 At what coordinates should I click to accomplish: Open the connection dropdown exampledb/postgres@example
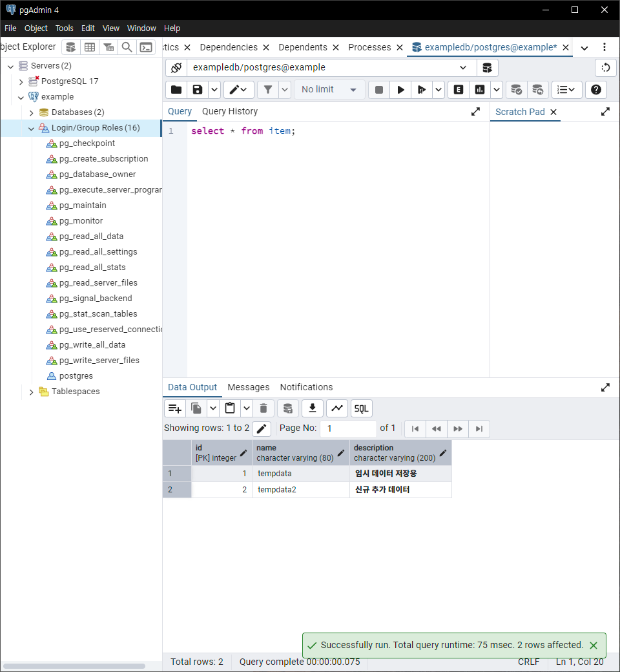(x=332, y=68)
